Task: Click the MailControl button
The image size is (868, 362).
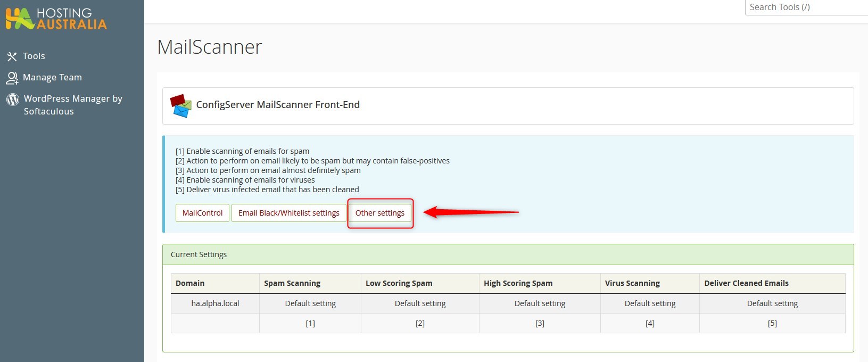Action: point(202,213)
